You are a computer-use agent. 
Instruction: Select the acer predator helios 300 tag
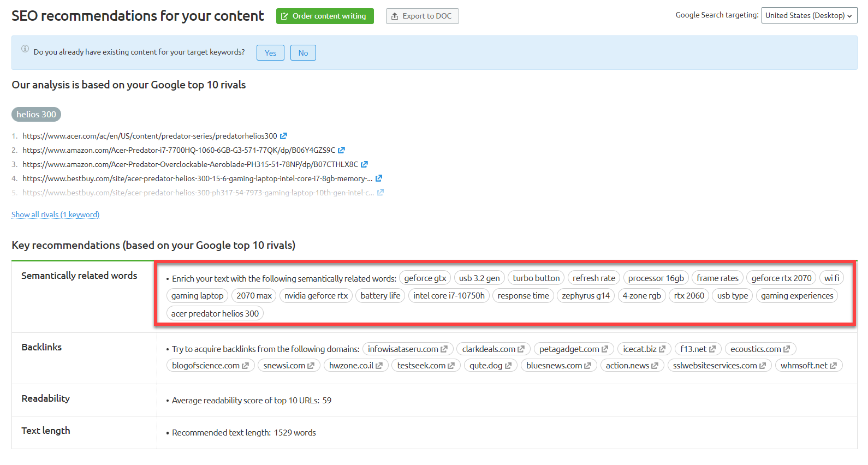(215, 314)
